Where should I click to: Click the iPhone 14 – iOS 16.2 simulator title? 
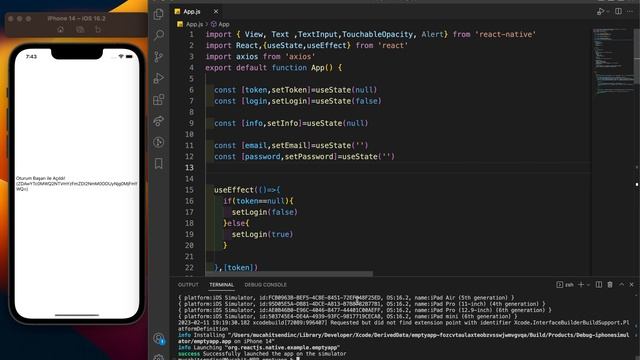point(76,18)
